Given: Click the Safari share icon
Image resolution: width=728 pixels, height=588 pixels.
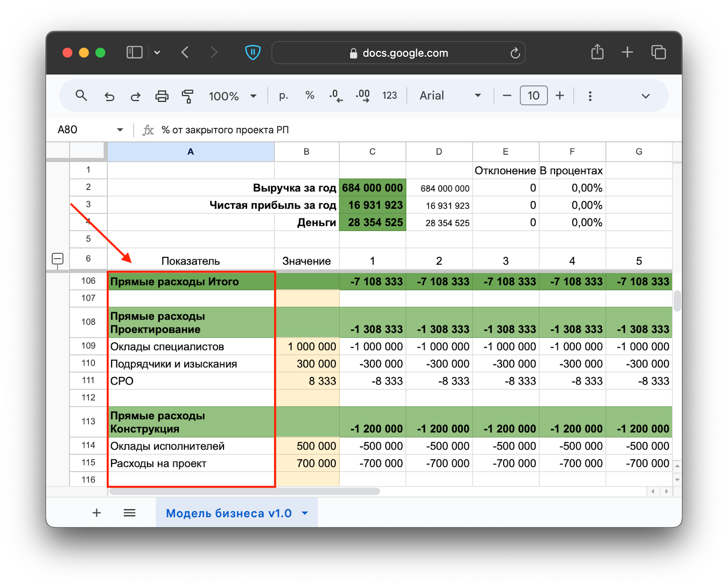Looking at the screenshot, I should [597, 53].
